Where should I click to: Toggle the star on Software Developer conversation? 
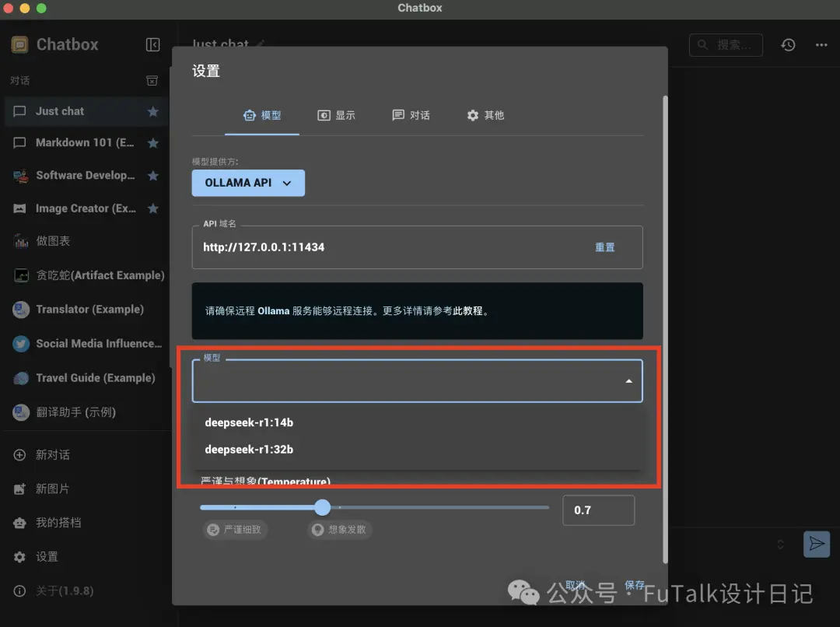point(152,176)
